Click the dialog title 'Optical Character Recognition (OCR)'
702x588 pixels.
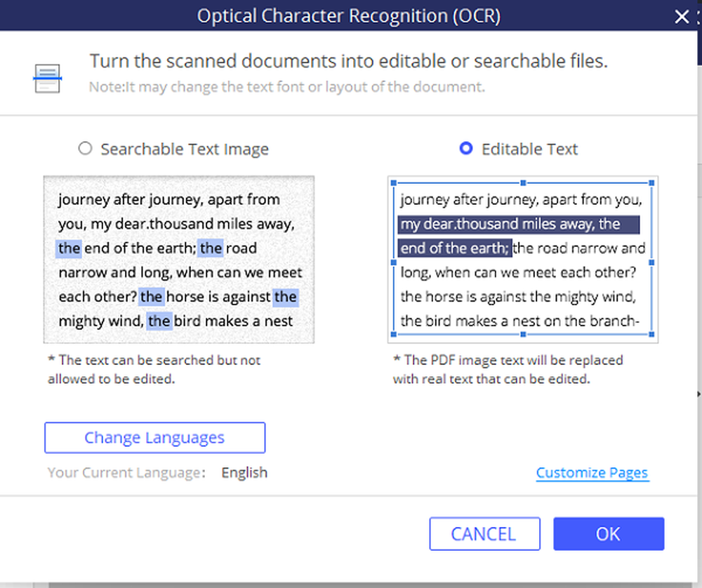click(349, 16)
